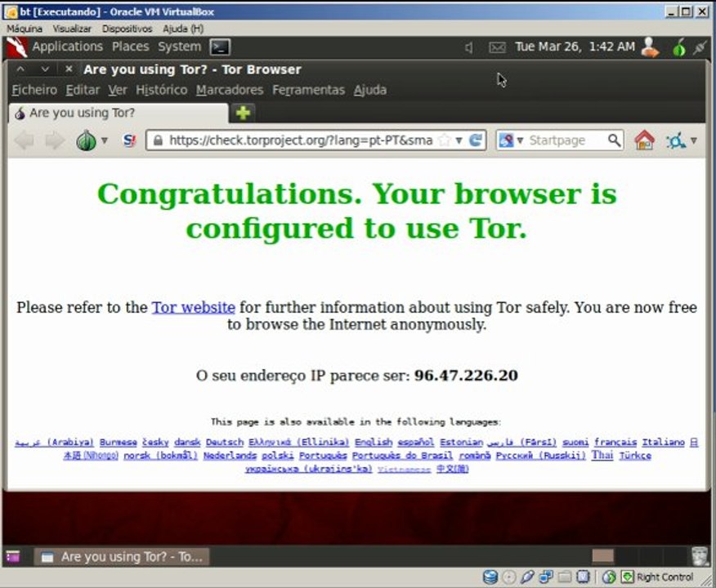This screenshot has height=588, width=716.
Task: Switch page language to polski
Action: [278, 455]
